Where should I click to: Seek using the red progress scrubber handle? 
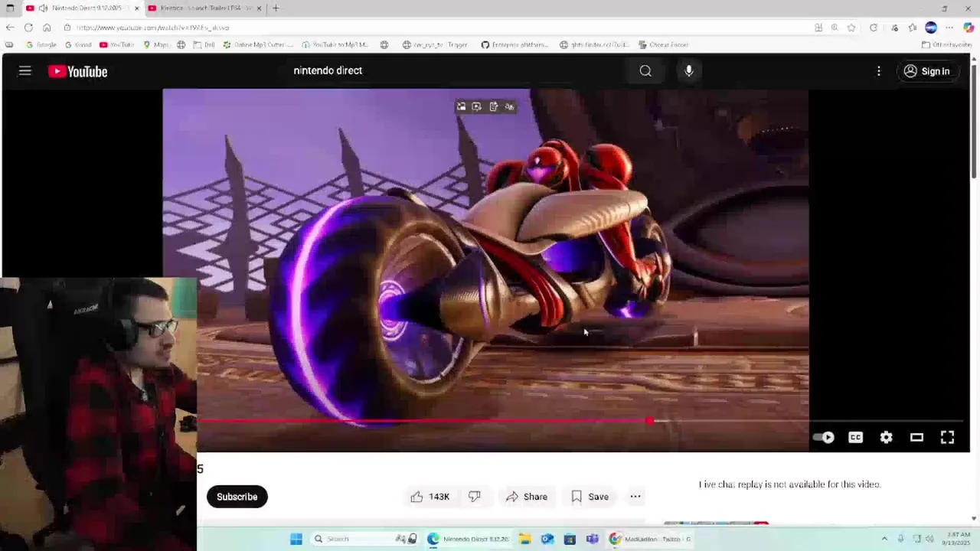tap(650, 421)
